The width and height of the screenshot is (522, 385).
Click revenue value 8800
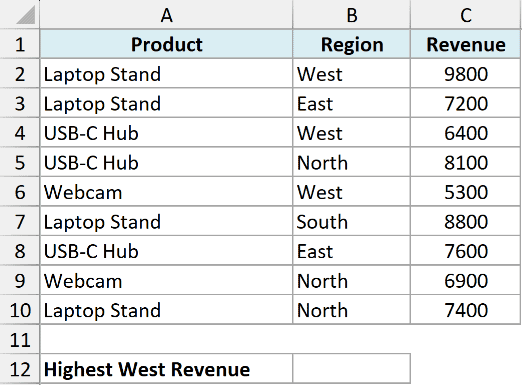pyautogui.click(x=466, y=221)
